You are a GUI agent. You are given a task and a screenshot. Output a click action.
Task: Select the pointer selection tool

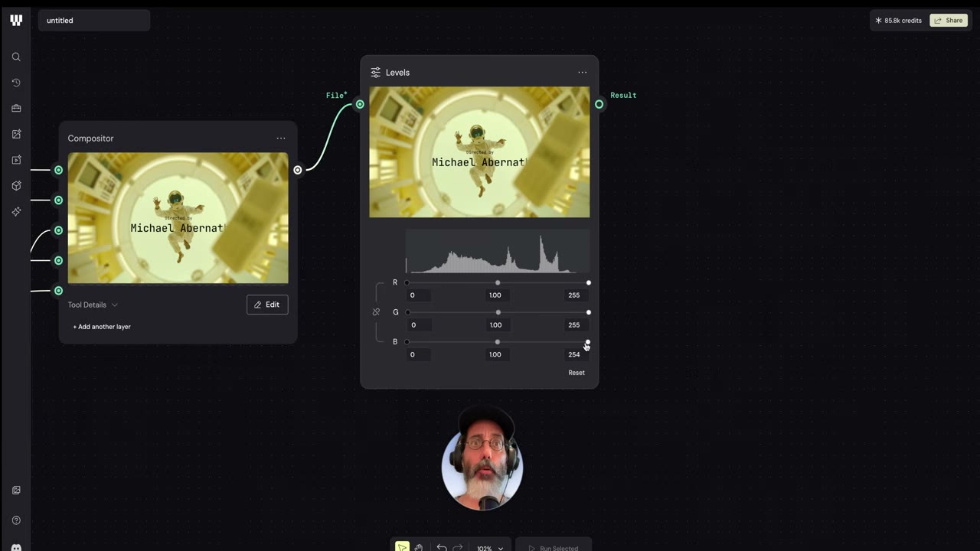pyautogui.click(x=402, y=546)
